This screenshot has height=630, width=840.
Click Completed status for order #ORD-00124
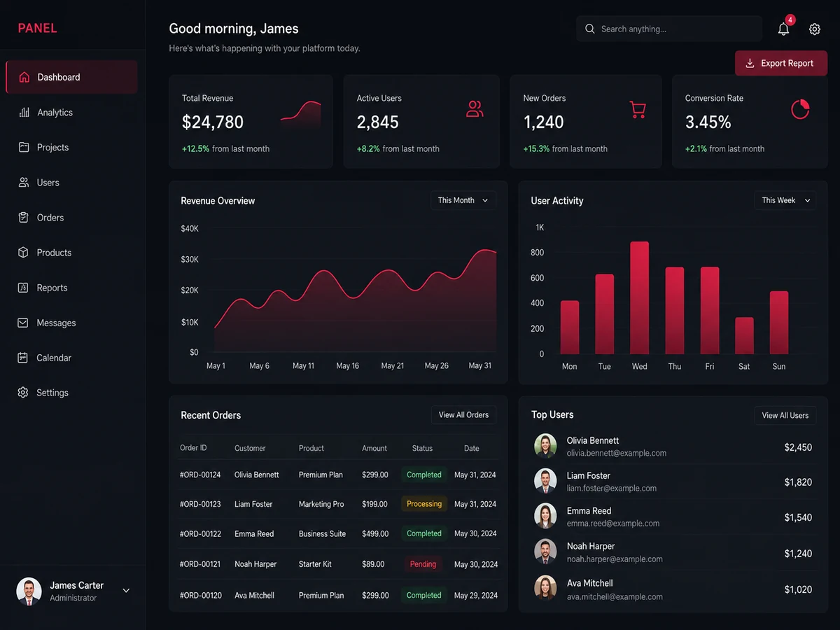[x=424, y=475]
